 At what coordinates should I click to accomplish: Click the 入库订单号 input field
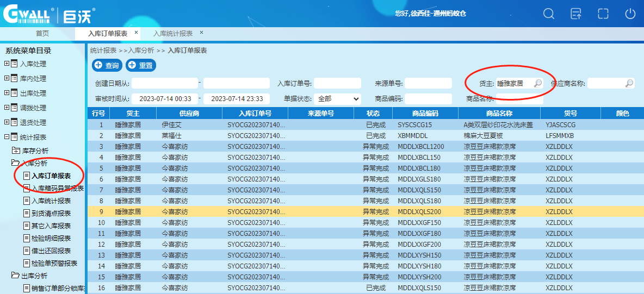tap(337, 83)
